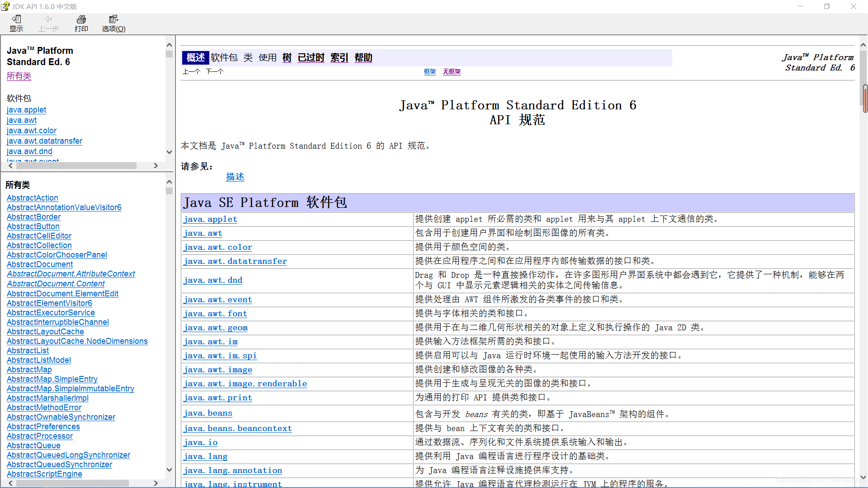Open java.awt.print in the package table
This screenshot has width=868, height=488.
pyautogui.click(x=218, y=398)
